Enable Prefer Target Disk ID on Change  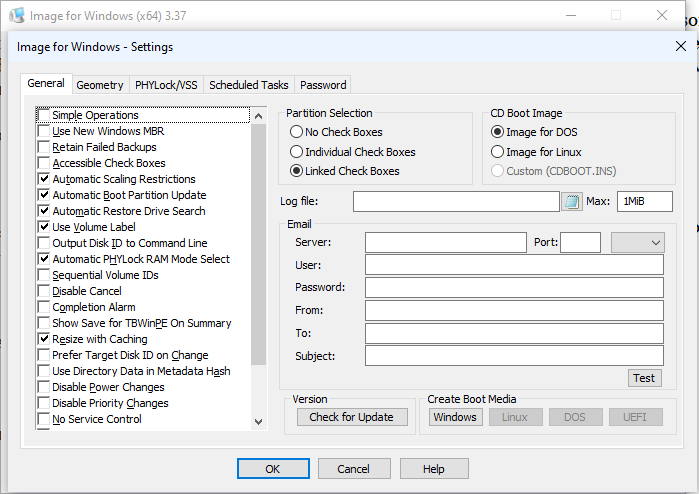coord(44,355)
